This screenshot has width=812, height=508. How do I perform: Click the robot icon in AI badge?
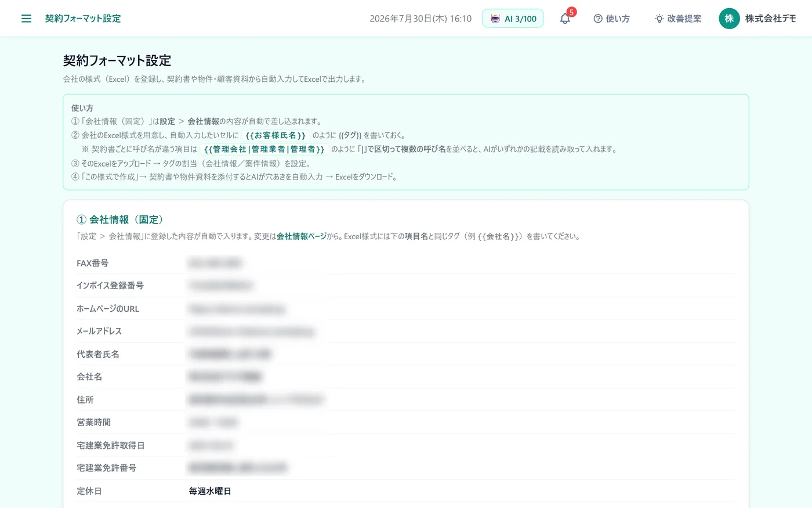click(495, 19)
